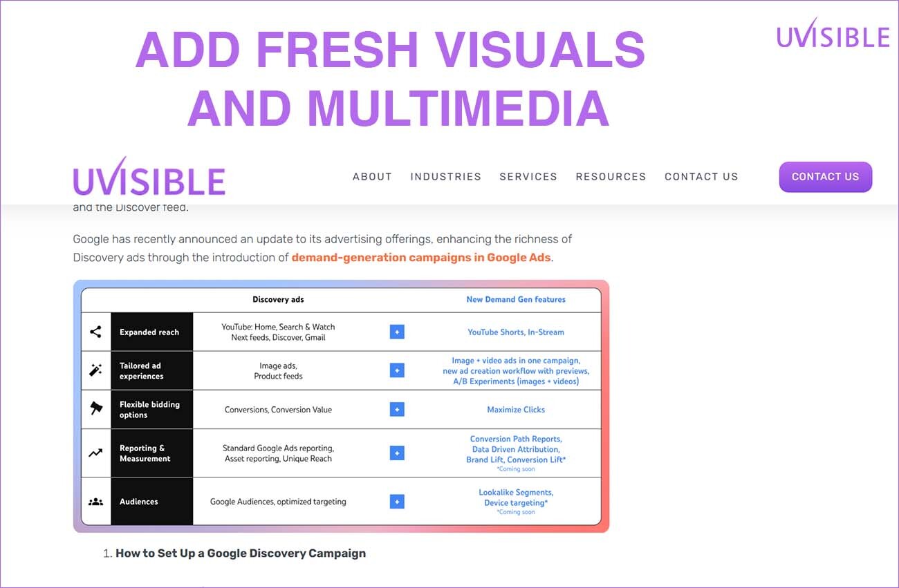Screen dimensions: 899x588
Task: Select the blue plus icon in Flexible bidding row
Action: 397,409
